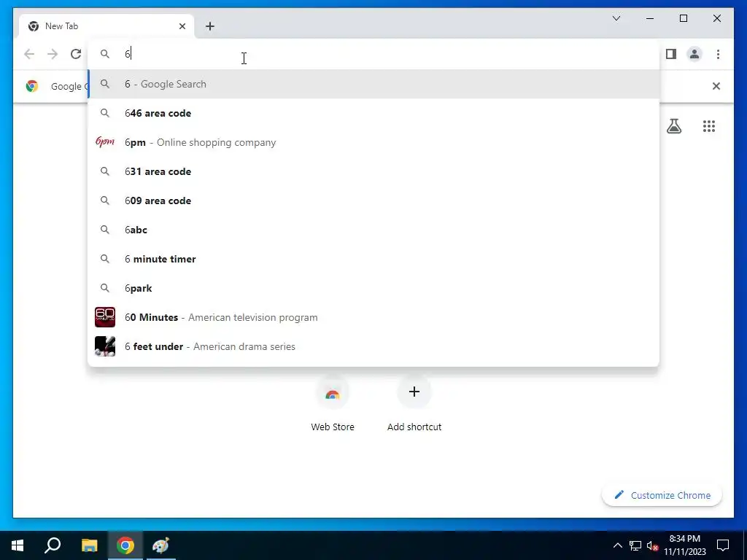This screenshot has width=747, height=560.
Task: Open a new tab with plus button
Action: pos(210,26)
